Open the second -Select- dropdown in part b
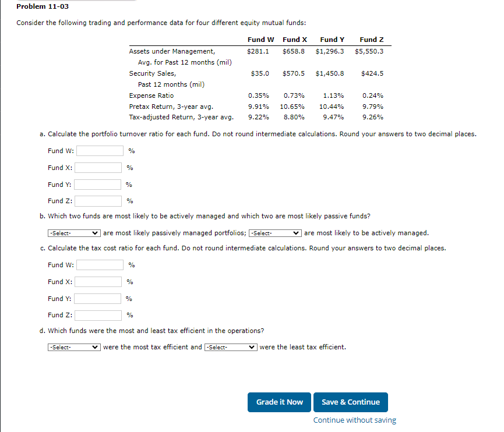Viewport: 504px width, 432px height. point(274,232)
